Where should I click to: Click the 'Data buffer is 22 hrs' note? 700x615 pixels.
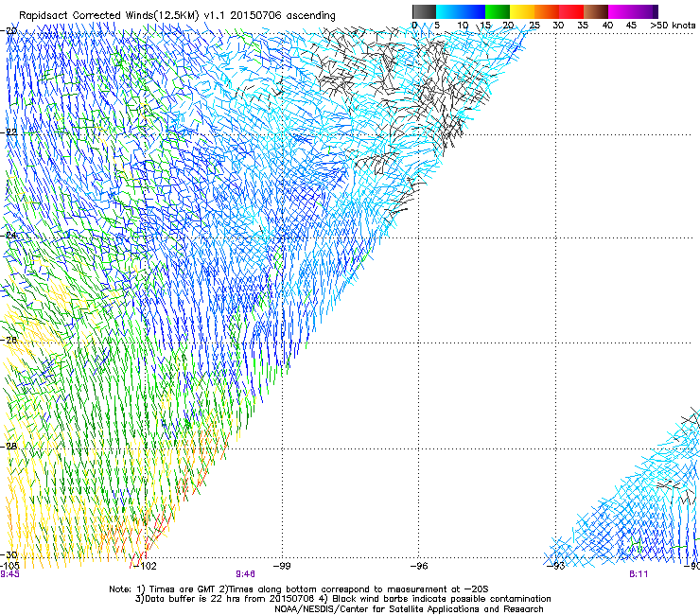225,599
